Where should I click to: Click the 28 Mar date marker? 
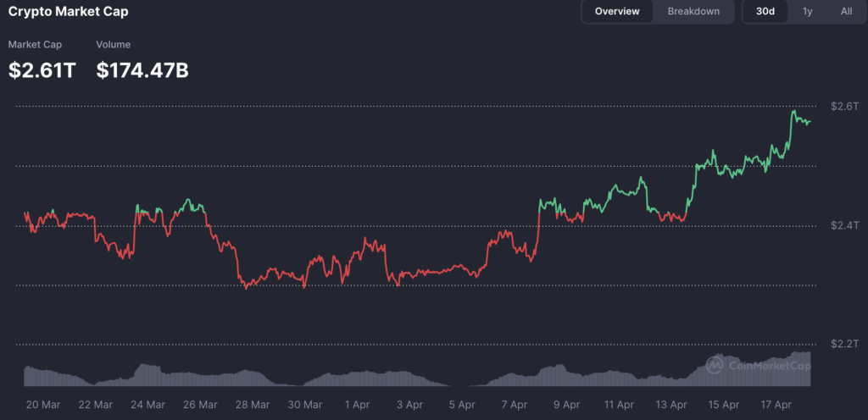pyautogui.click(x=253, y=405)
